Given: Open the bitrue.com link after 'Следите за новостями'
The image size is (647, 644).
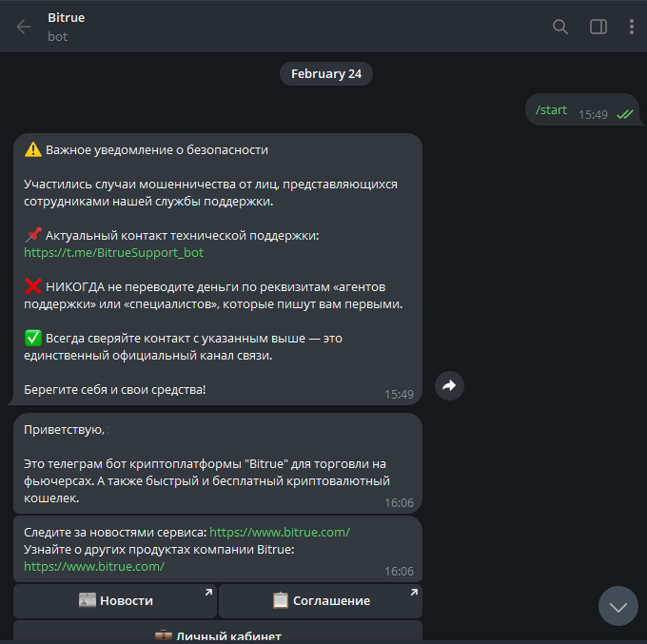Looking at the screenshot, I should coord(280,532).
